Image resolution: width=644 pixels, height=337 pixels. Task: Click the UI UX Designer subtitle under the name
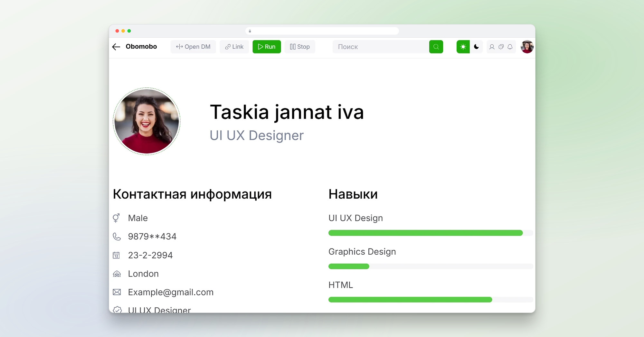[x=257, y=136]
